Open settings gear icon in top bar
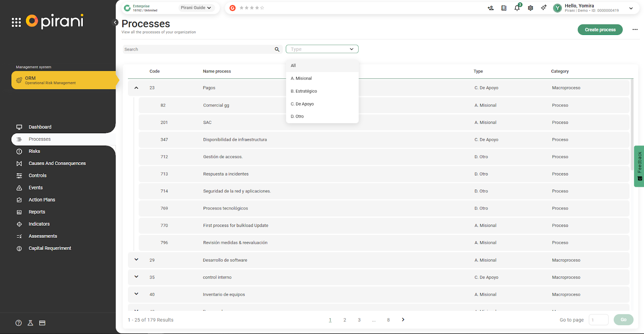The image size is (644, 334). tap(530, 8)
